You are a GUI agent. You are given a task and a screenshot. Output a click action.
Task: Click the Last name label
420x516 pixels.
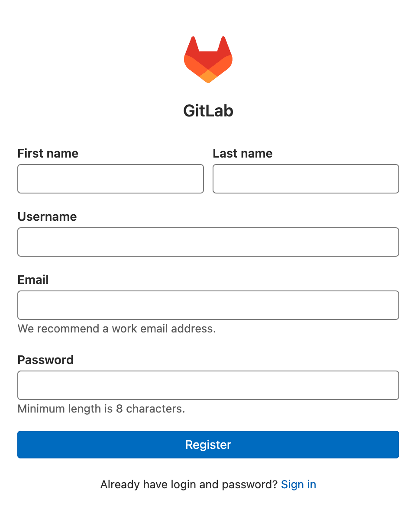point(242,153)
